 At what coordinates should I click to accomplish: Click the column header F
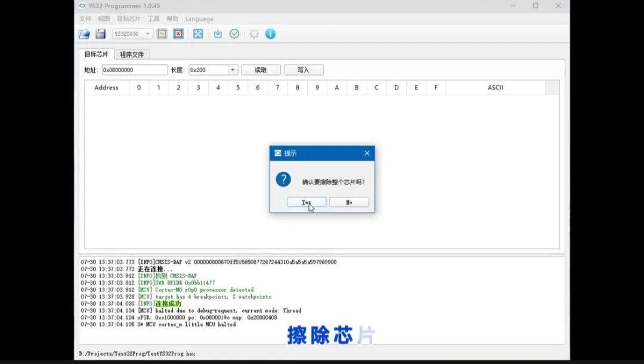436,88
